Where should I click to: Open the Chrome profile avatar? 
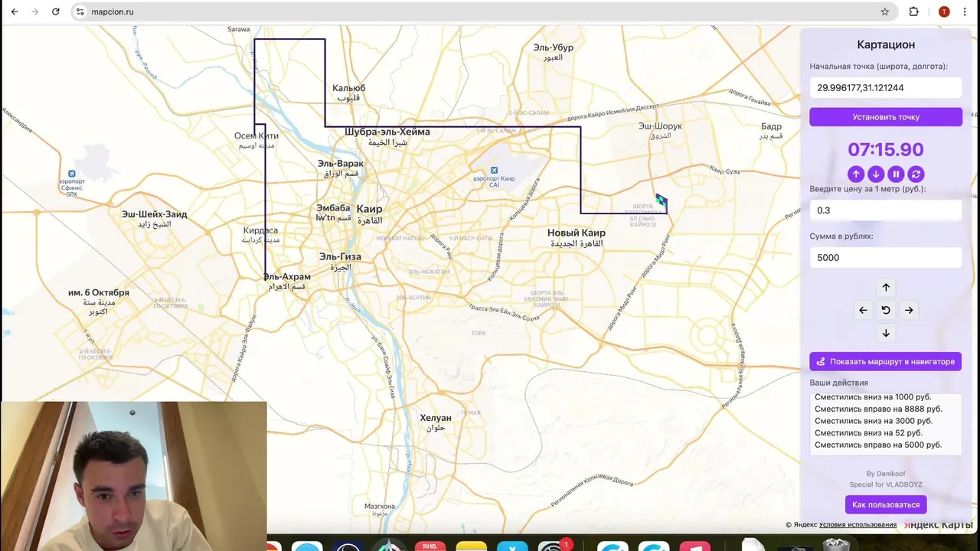click(x=944, y=11)
